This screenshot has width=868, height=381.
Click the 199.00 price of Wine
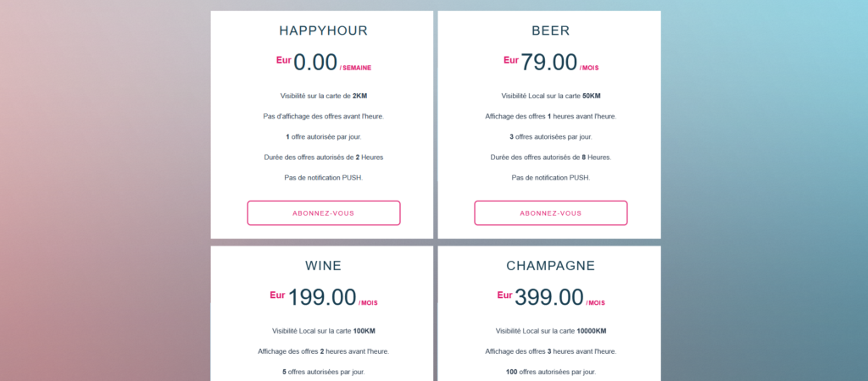click(x=322, y=297)
